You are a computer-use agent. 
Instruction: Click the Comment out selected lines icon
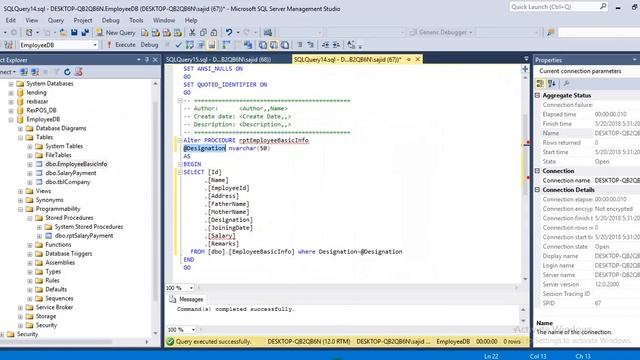point(300,45)
